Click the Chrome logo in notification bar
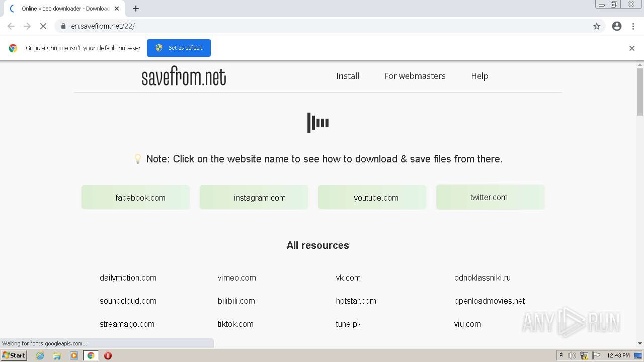 tap(13, 48)
